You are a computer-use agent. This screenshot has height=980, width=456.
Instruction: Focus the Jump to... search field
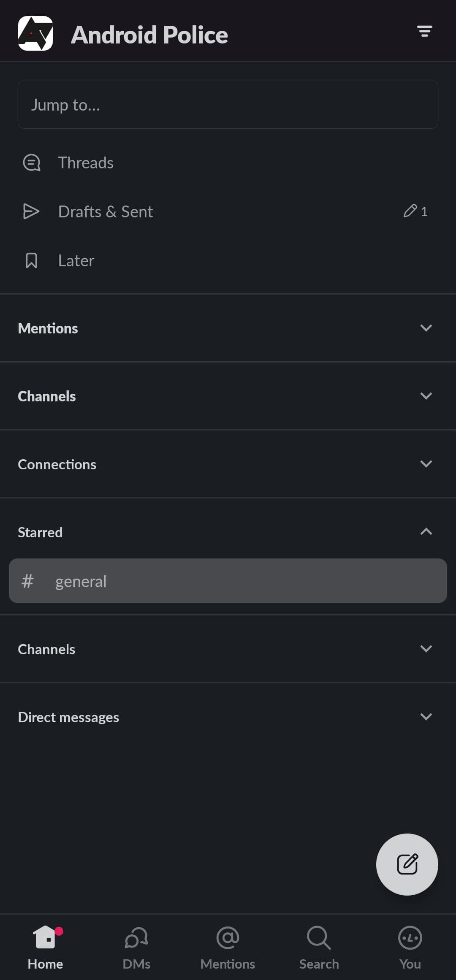pyautogui.click(x=228, y=104)
